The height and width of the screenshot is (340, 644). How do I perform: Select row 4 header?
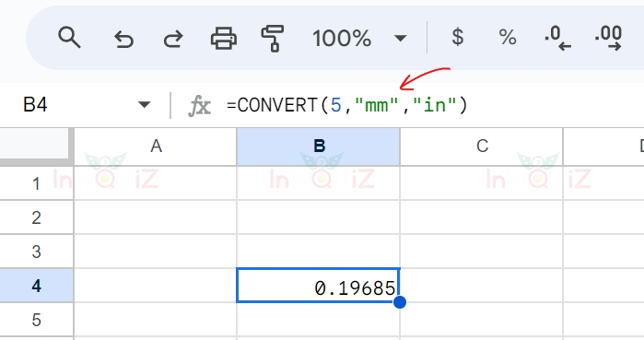pos(37,286)
